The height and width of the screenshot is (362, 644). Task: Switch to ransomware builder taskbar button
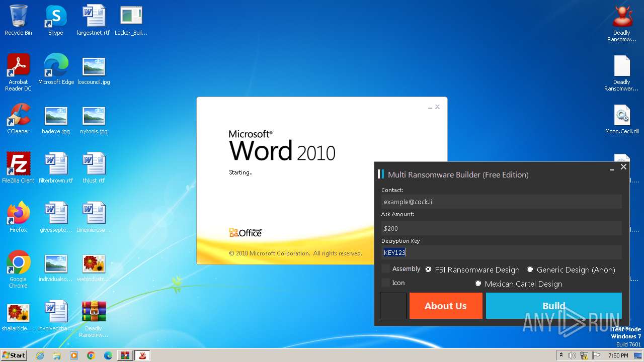coord(143,355)
